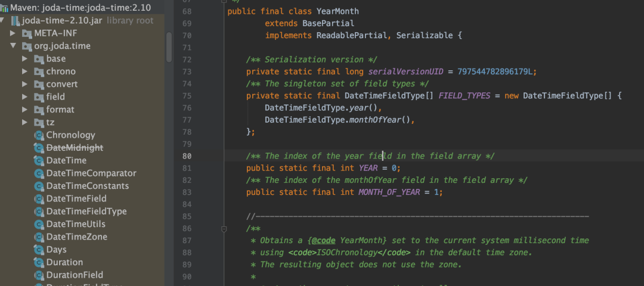Open DateTimeFieldType in the tree
Viewport: 644px width, 286px height.
point(86,212)
